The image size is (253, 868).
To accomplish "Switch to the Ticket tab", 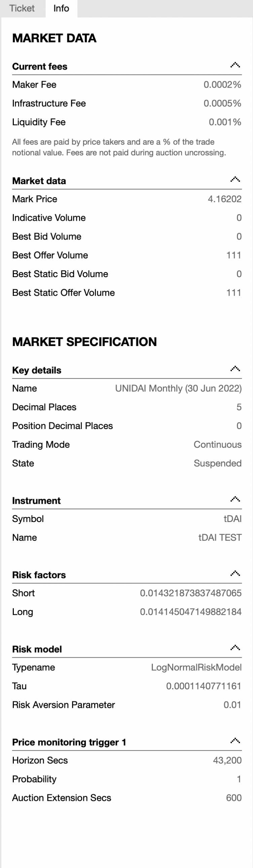I will click(x=22, y=8).
